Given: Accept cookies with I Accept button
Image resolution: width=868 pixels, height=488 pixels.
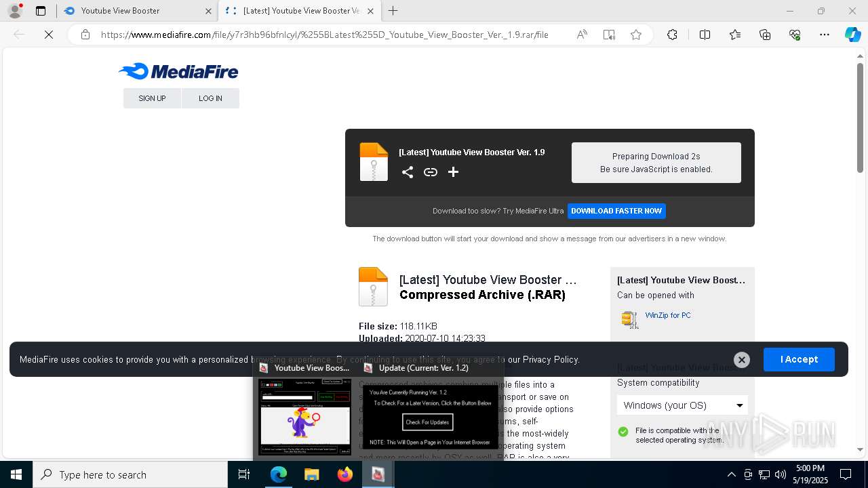Looking at the screenshot, I should point(799,359).
